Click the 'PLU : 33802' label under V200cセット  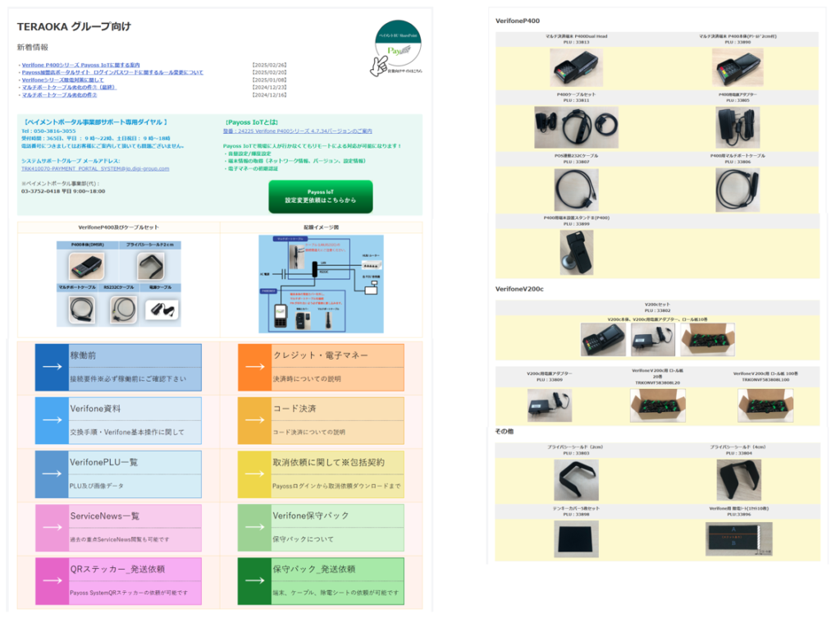coord(657,310)
